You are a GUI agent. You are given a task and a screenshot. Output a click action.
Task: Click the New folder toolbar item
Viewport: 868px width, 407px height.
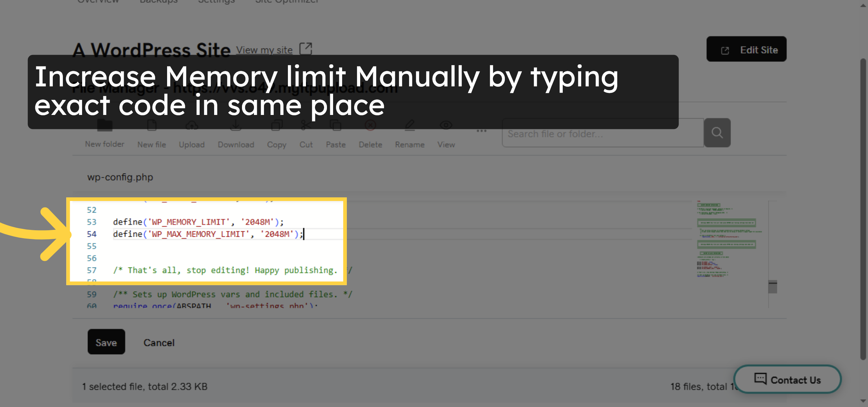(x=105, y=144)
